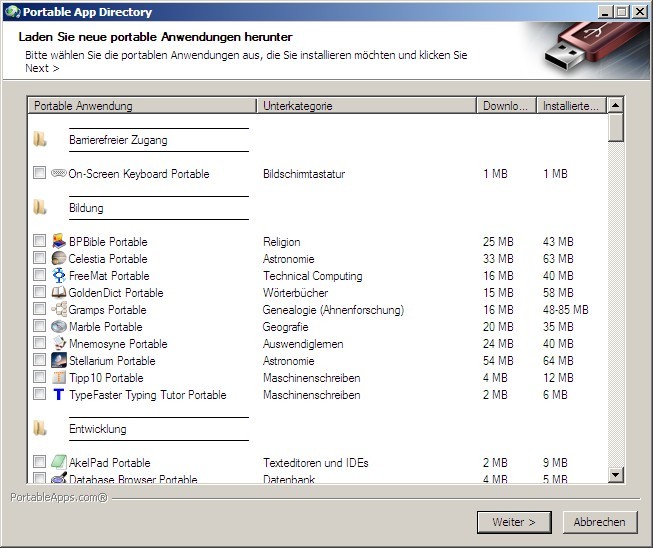
Task: Click the Tipp10 Portable icon
Action: click(x=59, y=377)
